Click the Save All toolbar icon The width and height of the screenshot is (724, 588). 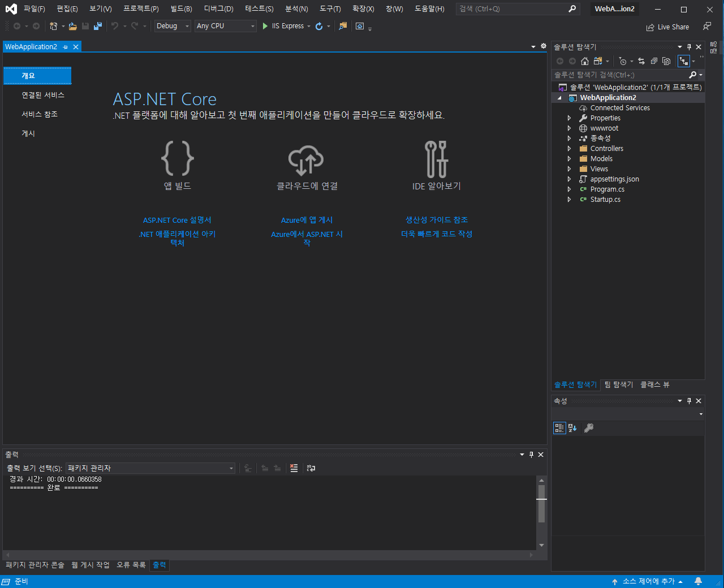click(x=98, y=26)
